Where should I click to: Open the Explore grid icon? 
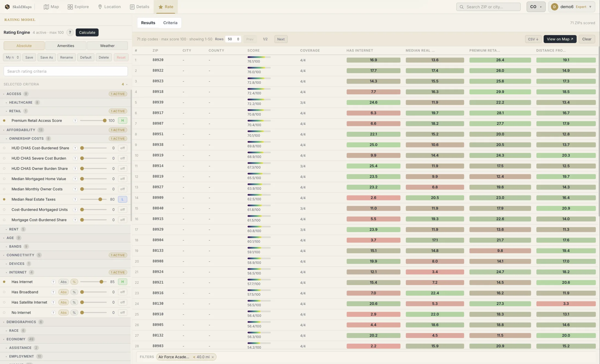tap(70, 7)
